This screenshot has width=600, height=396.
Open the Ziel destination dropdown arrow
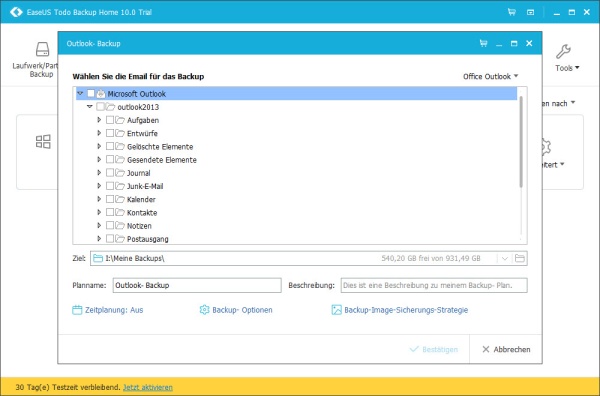click(x=505, y=258)
